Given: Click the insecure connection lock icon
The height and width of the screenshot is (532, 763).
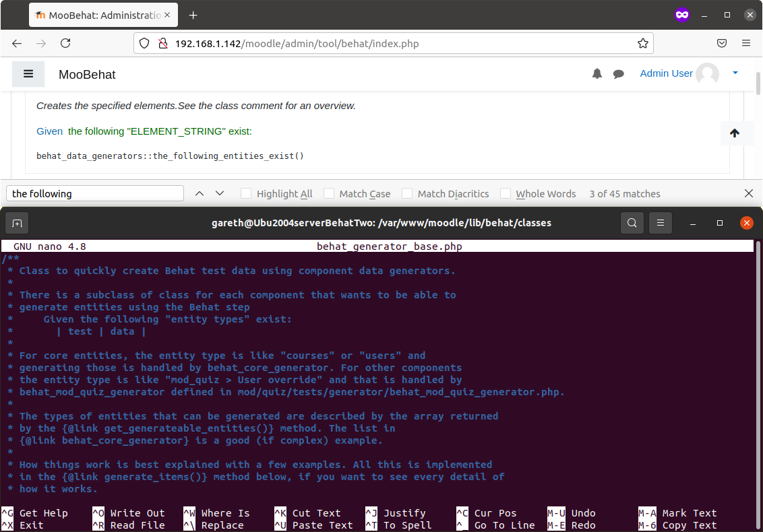Looking at the screenshot, I should pos(163,43).
